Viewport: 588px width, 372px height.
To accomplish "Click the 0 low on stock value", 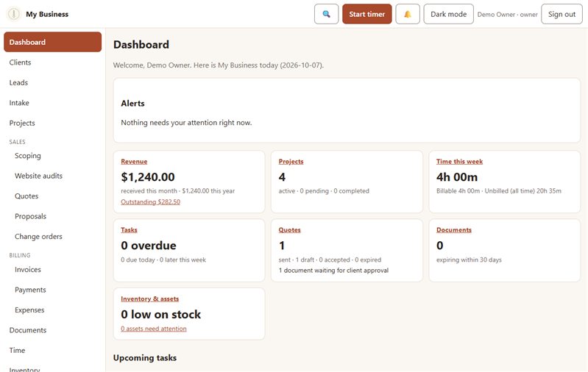I will click(x=161, y=315).
